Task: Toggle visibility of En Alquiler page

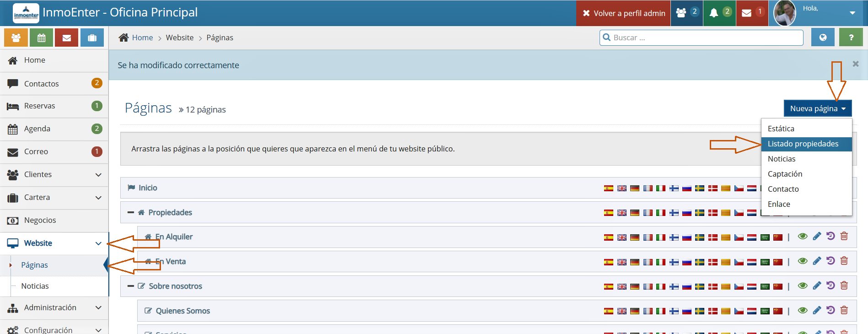Action: (x=803, y=237)
